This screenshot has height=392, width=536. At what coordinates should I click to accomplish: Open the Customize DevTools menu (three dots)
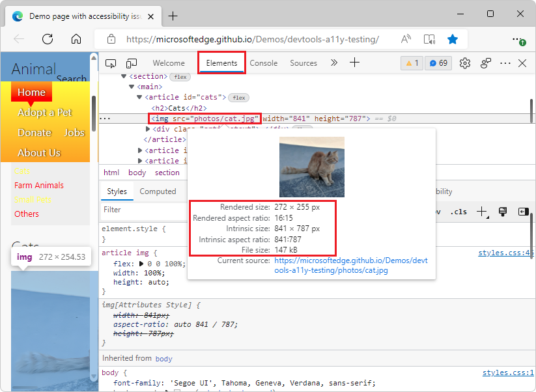[504, 63]
